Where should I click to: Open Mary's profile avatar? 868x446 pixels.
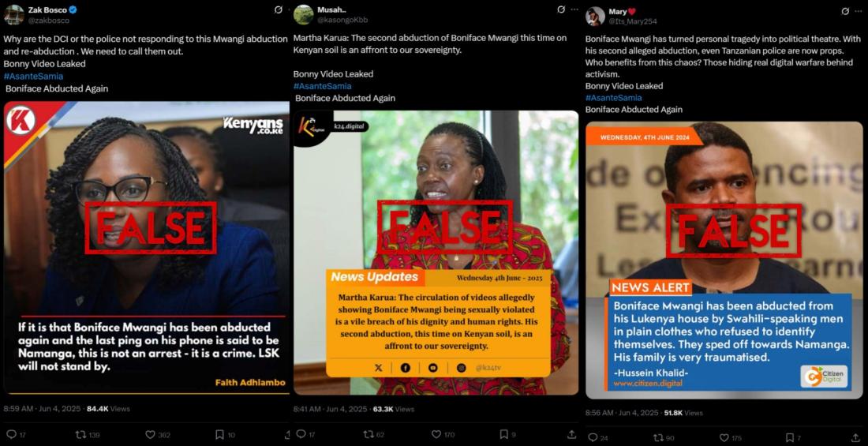[x=595, y=16]
